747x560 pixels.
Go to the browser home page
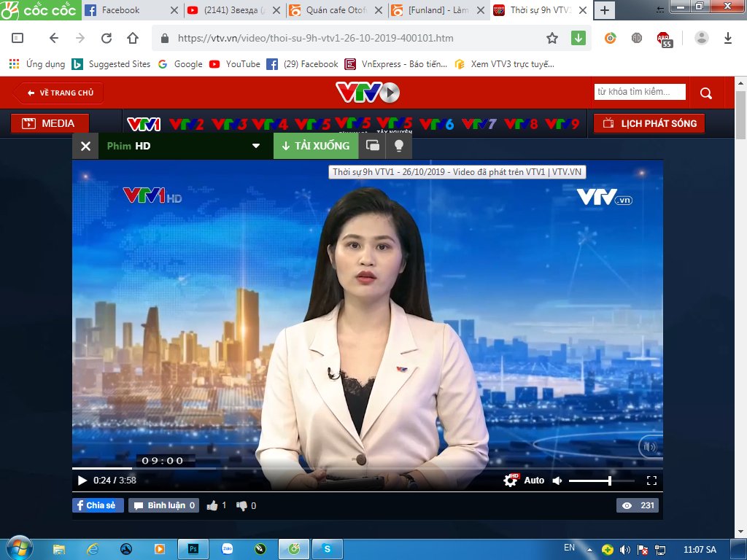133,38
